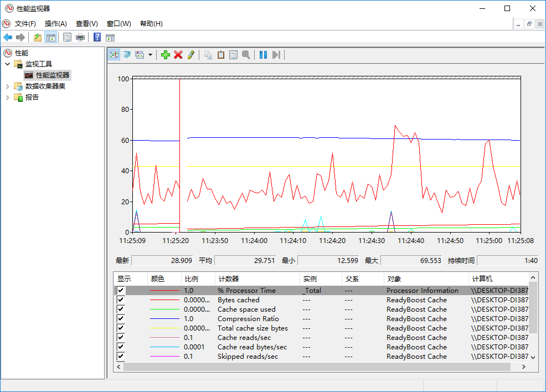This screenshot has width=546, height=392.
Task: Select 性能 root tree node
Action: click(22, 53)
